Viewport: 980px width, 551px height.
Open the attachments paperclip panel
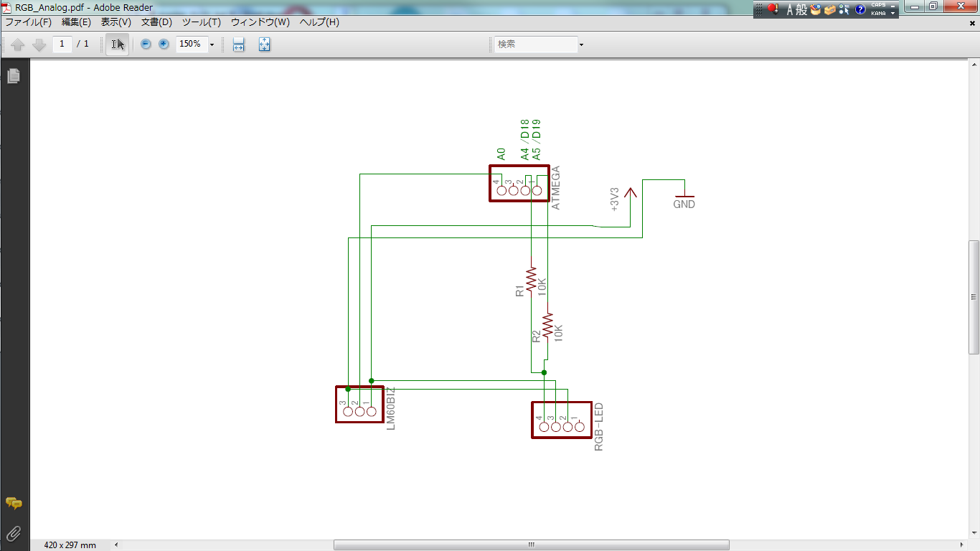click(13, 533)
